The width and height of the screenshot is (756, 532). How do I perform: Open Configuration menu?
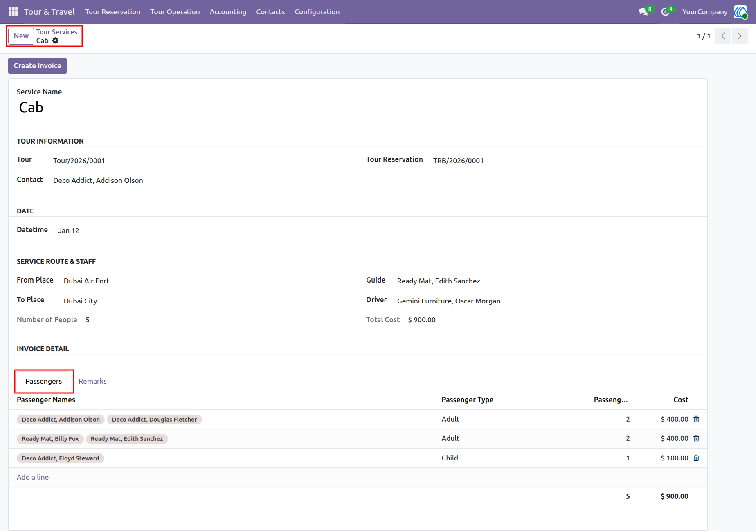[x=317, y=12]
